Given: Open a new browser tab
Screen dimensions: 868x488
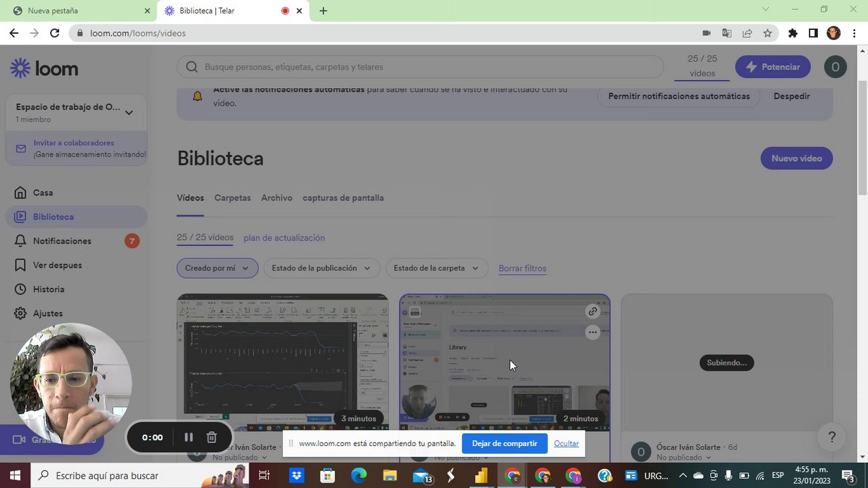Looking at the screenshot, I should pos(323,11).
